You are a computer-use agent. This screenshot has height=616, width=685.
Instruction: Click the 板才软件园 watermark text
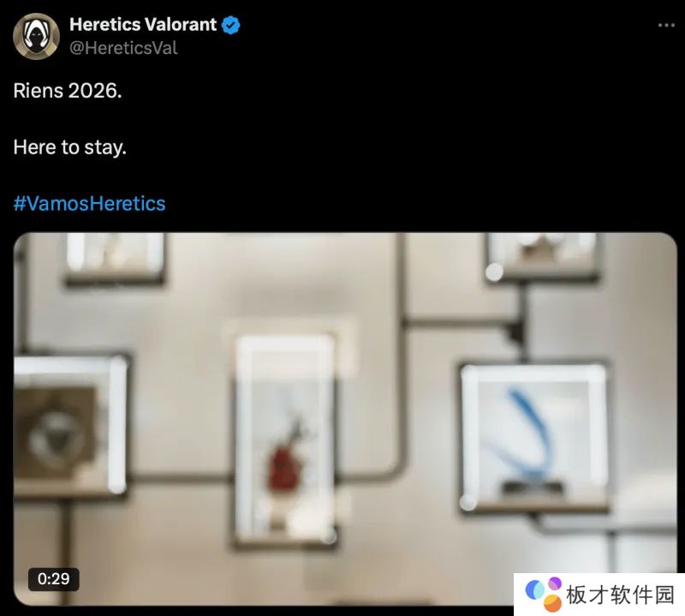pos(620,595)
